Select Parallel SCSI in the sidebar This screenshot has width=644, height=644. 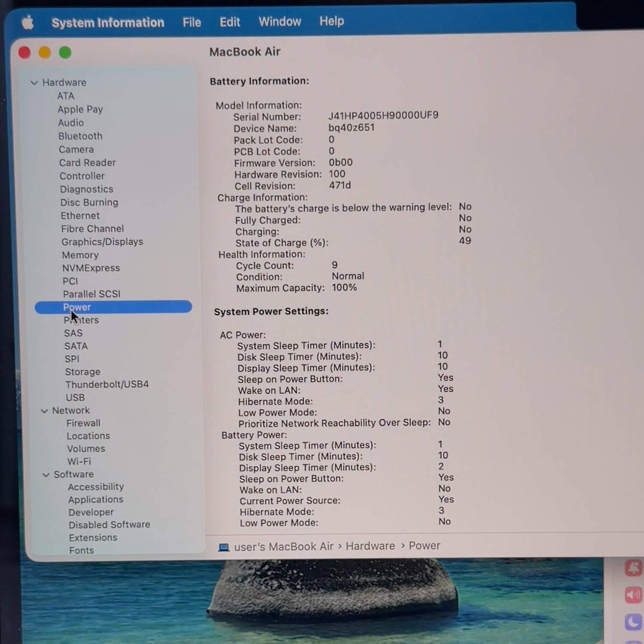pyautogui.click(x=91, y=294)
